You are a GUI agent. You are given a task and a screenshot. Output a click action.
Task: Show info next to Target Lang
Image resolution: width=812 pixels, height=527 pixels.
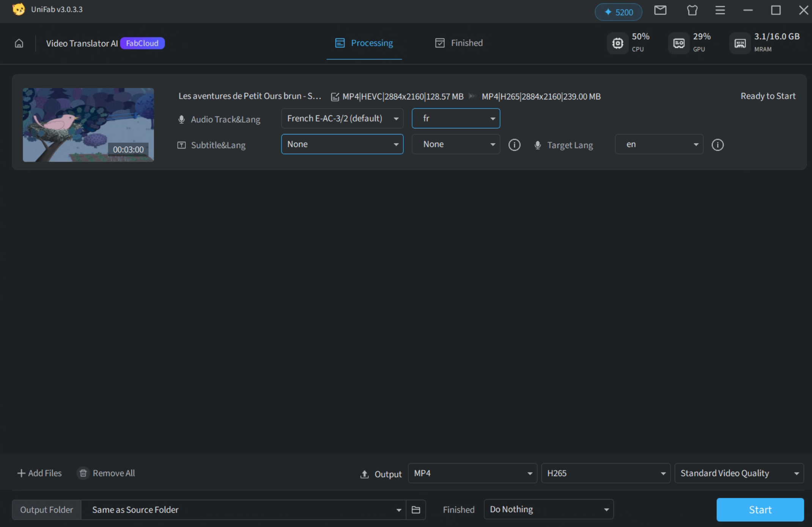click(717, 145)
